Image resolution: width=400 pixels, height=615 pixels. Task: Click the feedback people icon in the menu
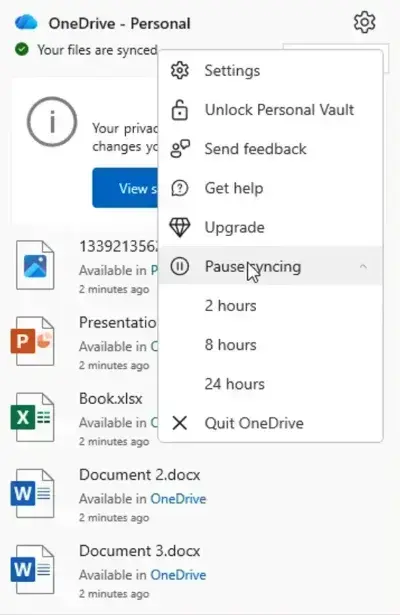180,149
